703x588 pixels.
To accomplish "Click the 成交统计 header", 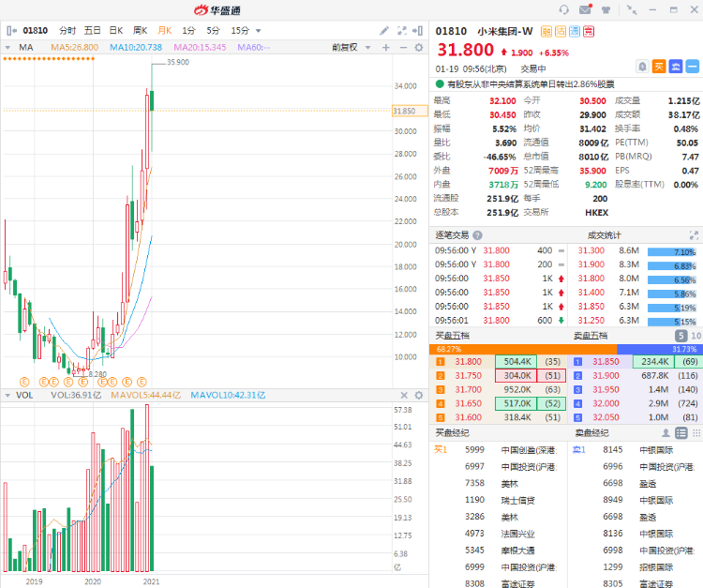I will [x=604, y=235].
